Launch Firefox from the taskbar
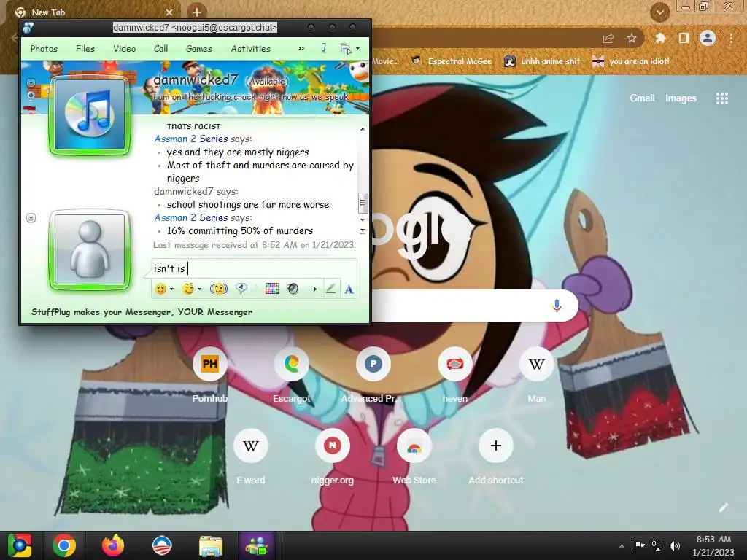 coord(113,545)
